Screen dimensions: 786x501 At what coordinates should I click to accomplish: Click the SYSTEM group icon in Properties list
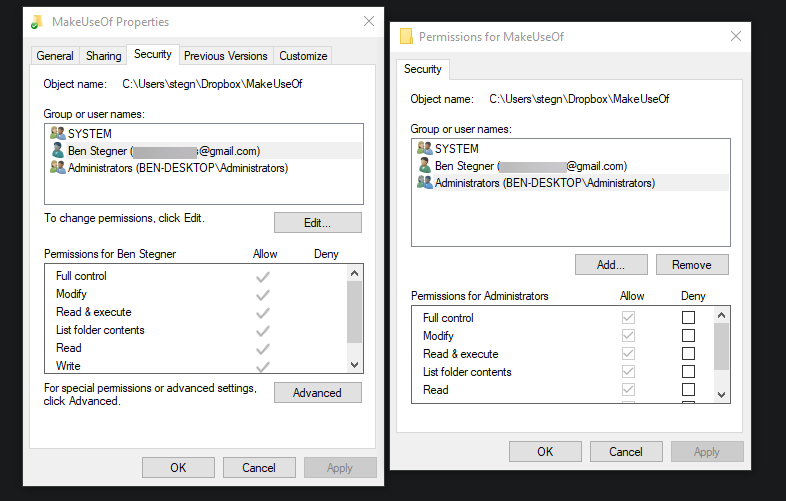pos(58,133)
